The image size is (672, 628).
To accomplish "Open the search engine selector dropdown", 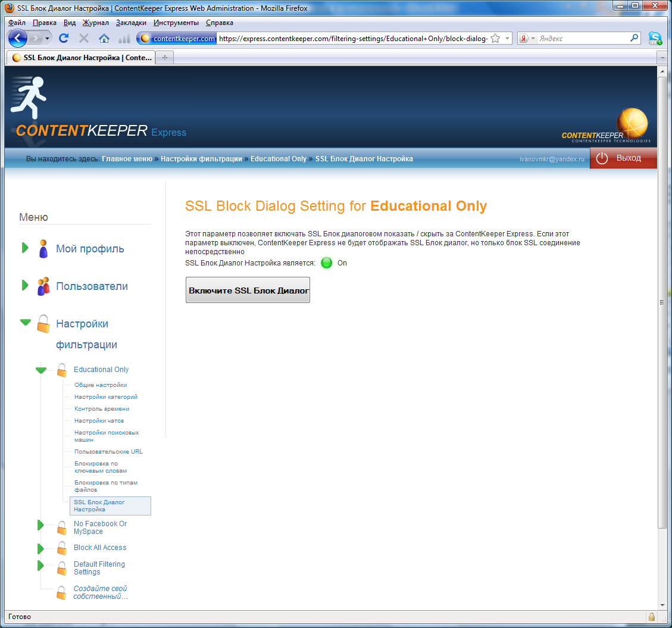I will tap(533, 39).
